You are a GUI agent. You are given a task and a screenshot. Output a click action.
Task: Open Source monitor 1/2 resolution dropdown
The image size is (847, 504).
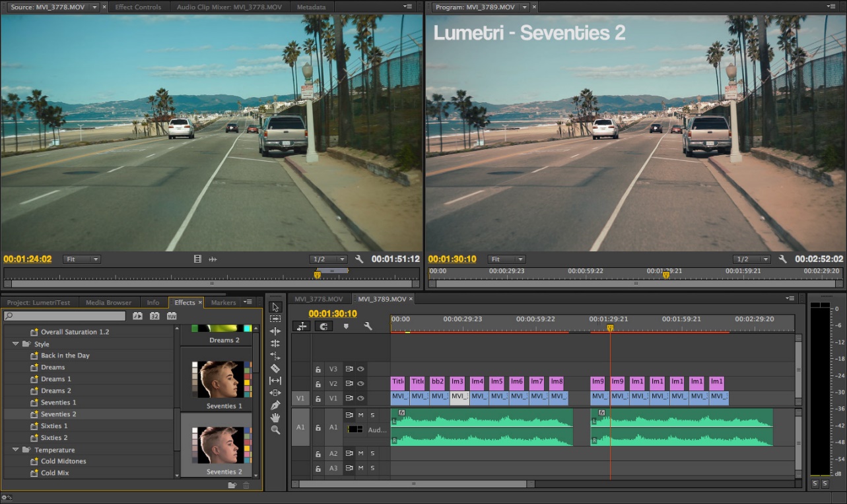(x=328, y=259)
